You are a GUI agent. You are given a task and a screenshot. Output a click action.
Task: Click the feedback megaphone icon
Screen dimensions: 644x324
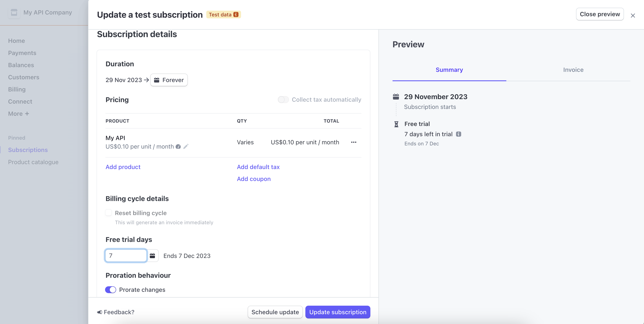click(x=100, y=312)
